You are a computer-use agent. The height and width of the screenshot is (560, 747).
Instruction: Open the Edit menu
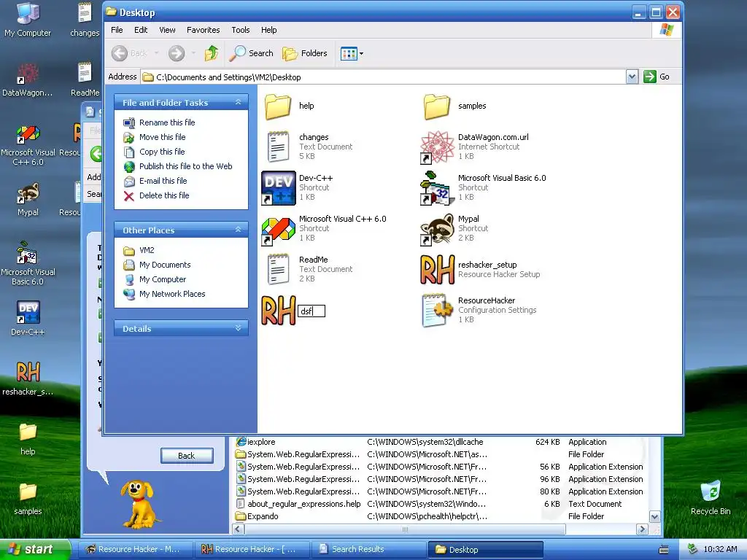pos(141,30)
